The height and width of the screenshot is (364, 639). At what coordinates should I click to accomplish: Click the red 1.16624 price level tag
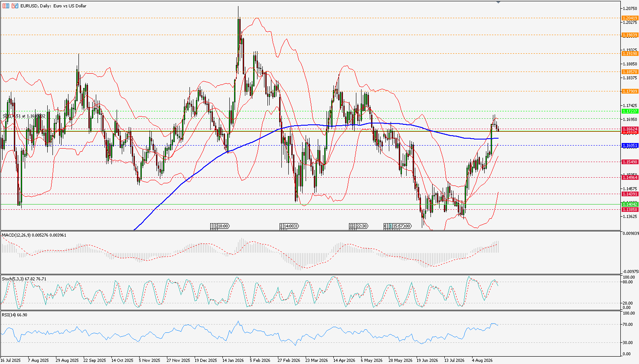(629, 129)
